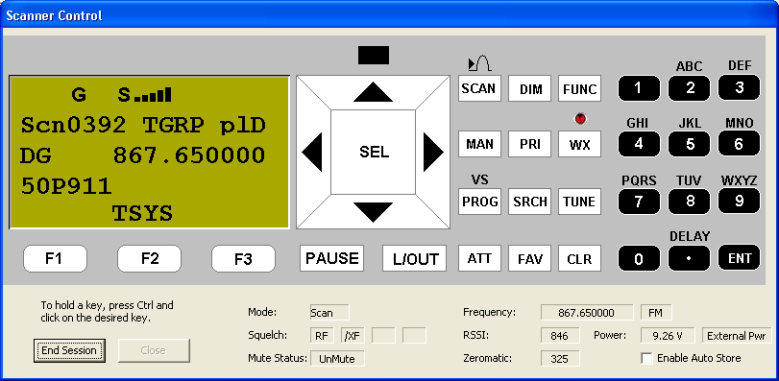779x381 pixels.
Task: Click the WX weather key
Action: [x=579, y=144]
